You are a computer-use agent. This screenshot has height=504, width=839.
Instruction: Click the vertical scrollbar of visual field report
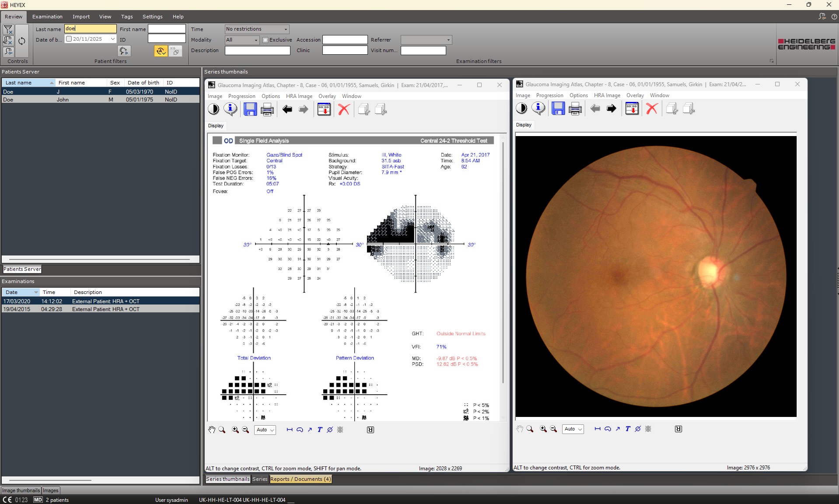503,262
